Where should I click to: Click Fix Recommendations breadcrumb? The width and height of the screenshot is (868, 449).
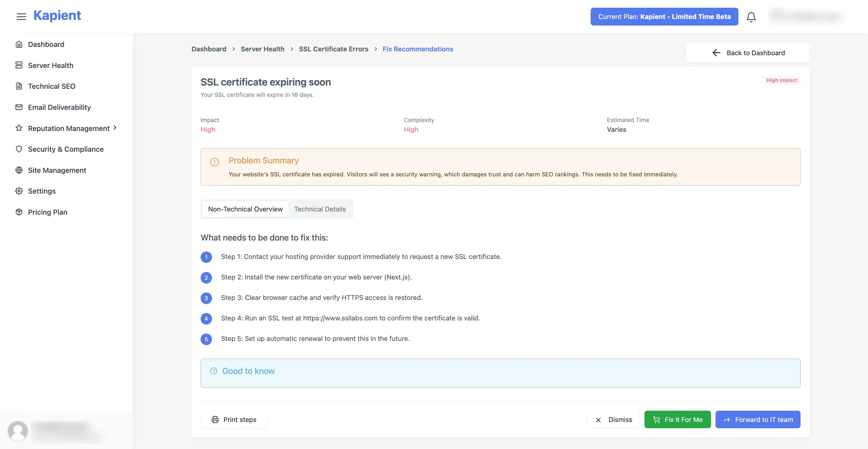click(x=417, y=49)
